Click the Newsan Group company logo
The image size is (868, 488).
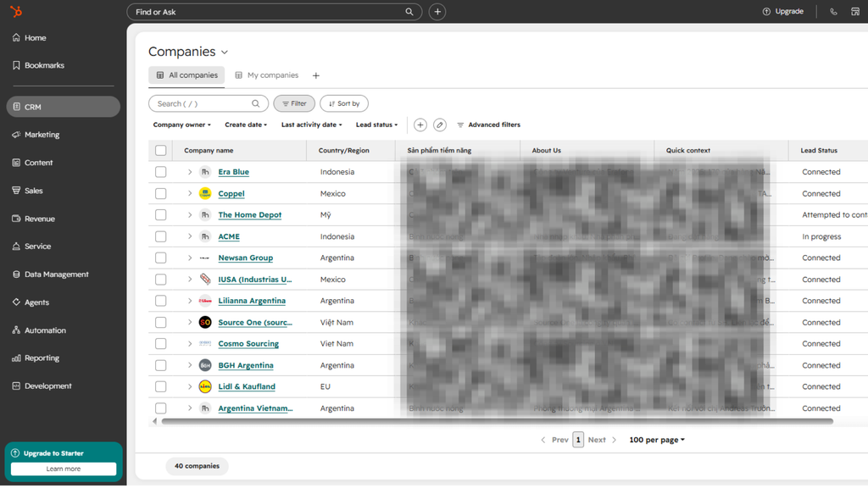click(x=205, y=258)
